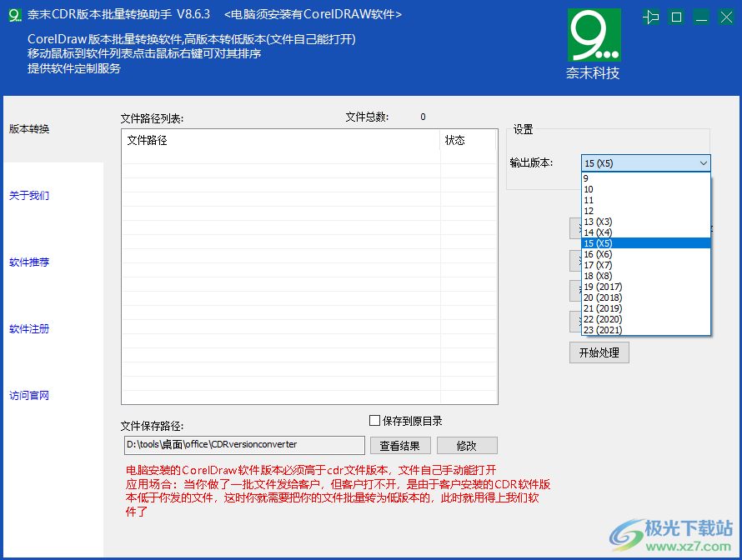
Task: Open the 输出版本 dropdown arrow
Action: (x=703, y=162)
